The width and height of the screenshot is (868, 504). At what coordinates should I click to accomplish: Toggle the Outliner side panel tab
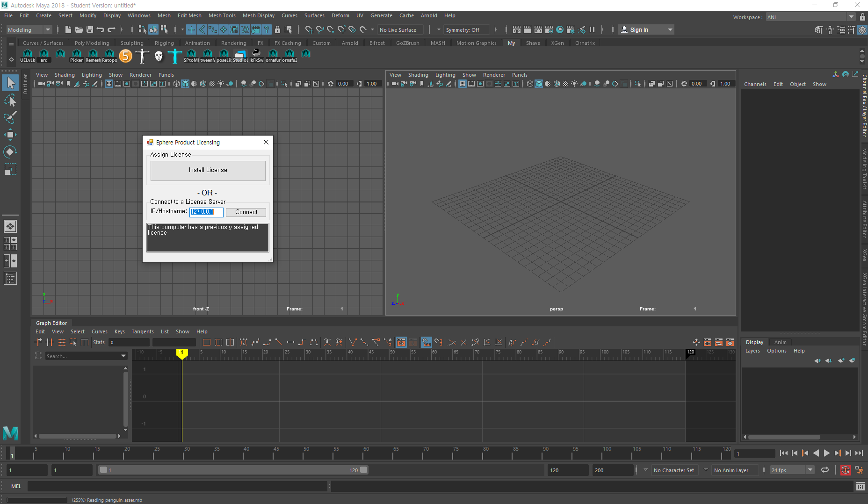(x=25, y=84)
